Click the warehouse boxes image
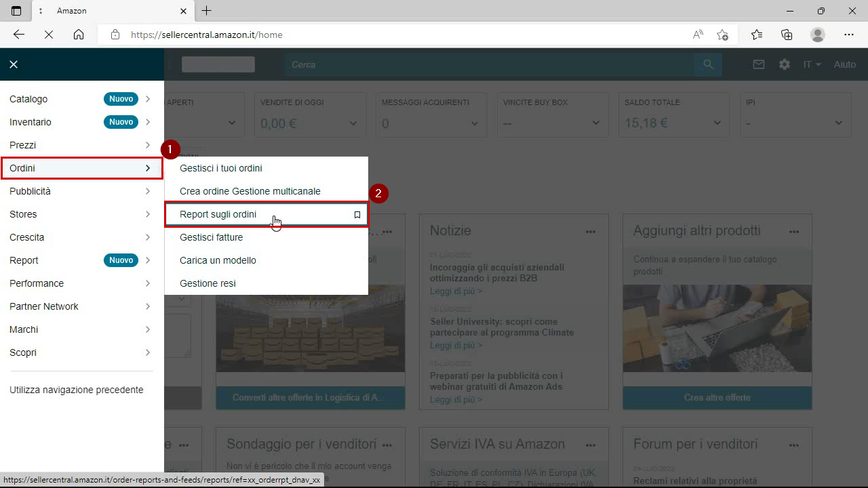 tap(311, 328)
